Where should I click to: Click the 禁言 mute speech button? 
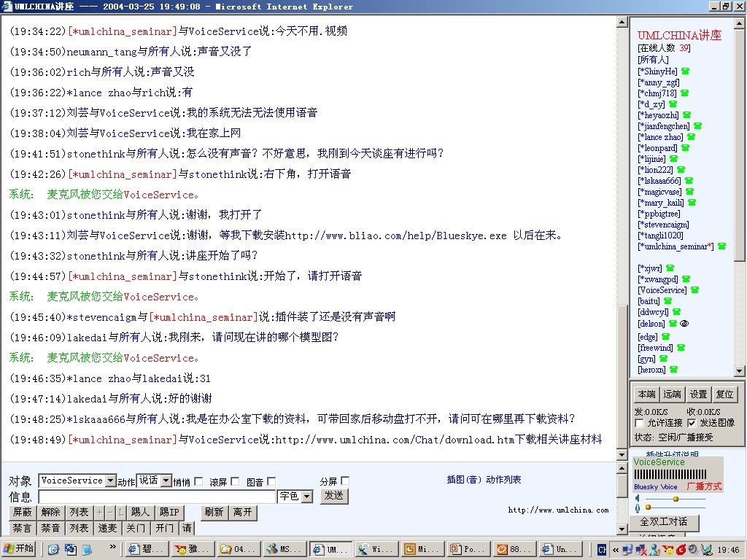(23, 528)
